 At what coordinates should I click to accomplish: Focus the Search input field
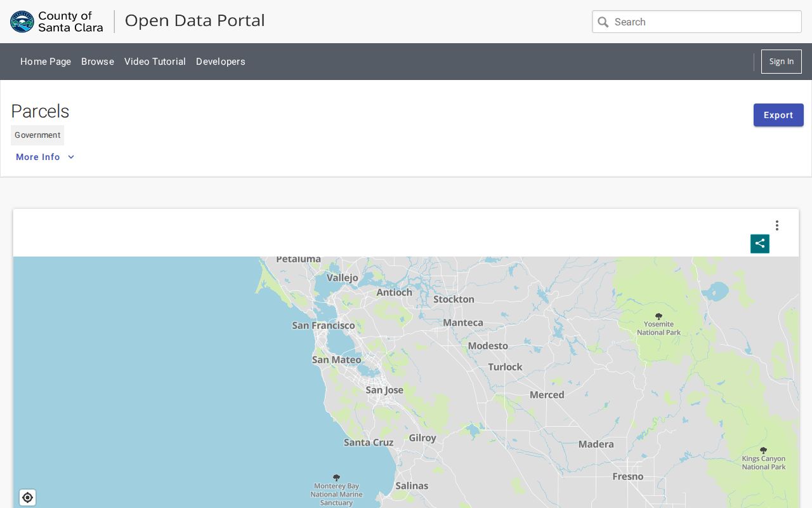697,22
